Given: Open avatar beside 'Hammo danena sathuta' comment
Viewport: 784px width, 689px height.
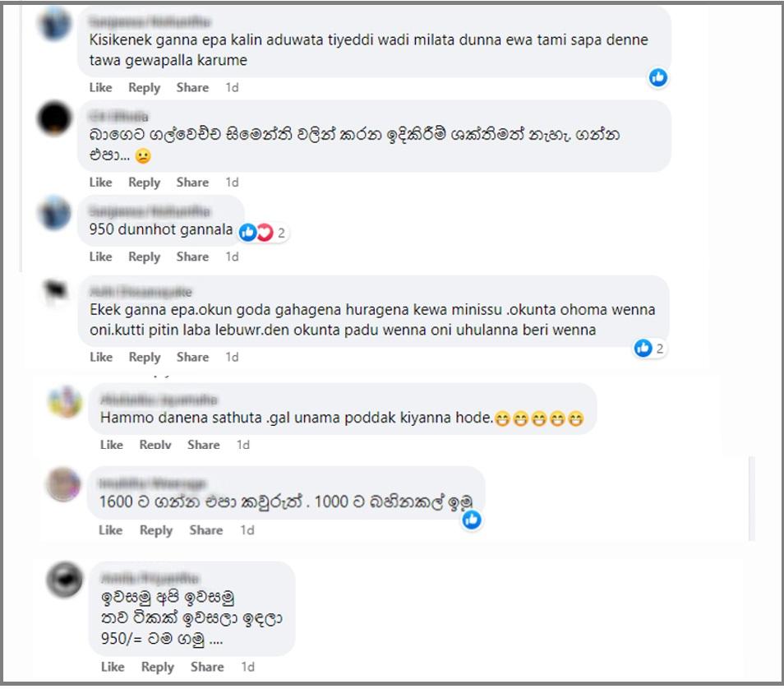Looking at the screenshot, I should click(65, 402).
